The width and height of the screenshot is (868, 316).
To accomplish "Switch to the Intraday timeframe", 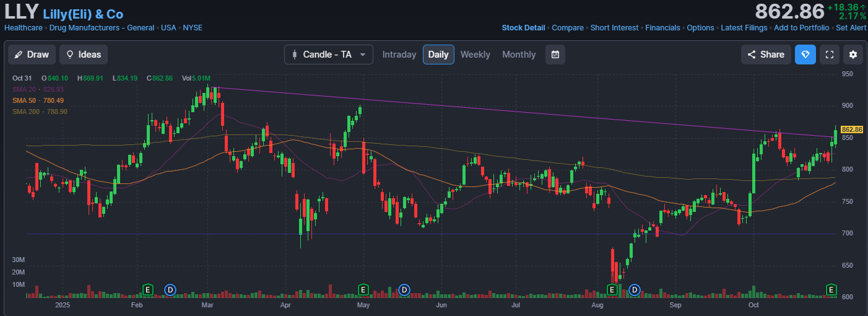I will click(x=399, y=55).
